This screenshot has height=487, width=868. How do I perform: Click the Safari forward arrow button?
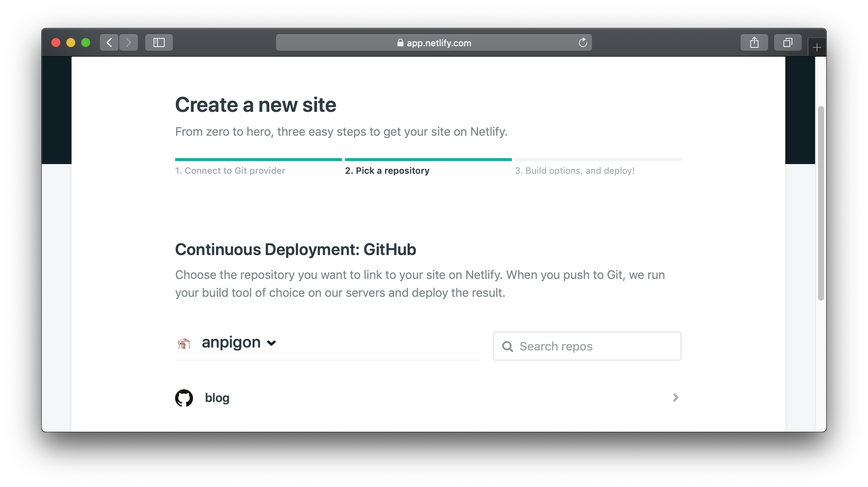coord(129,43)
